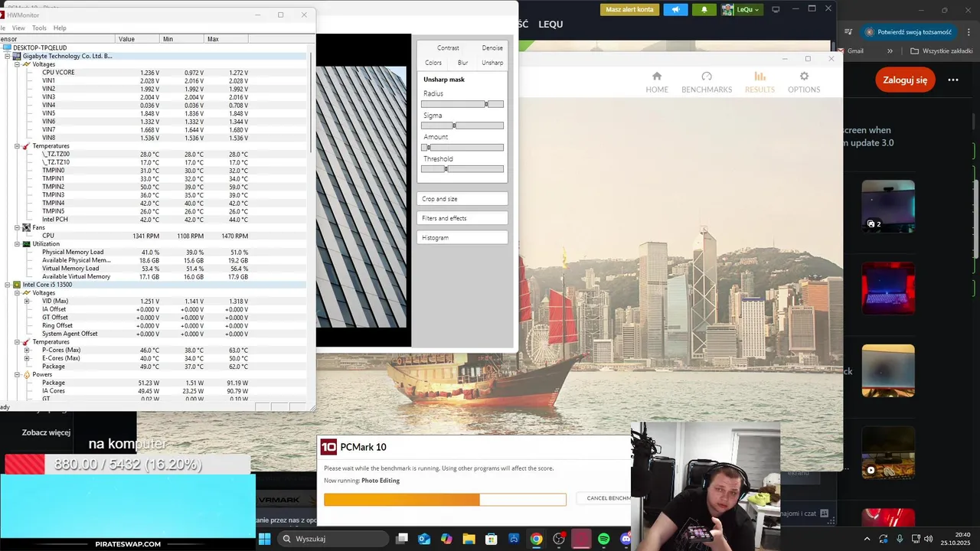Click Zobacz więcej link
Screen dimensions: 980x551
click(46, 432)
